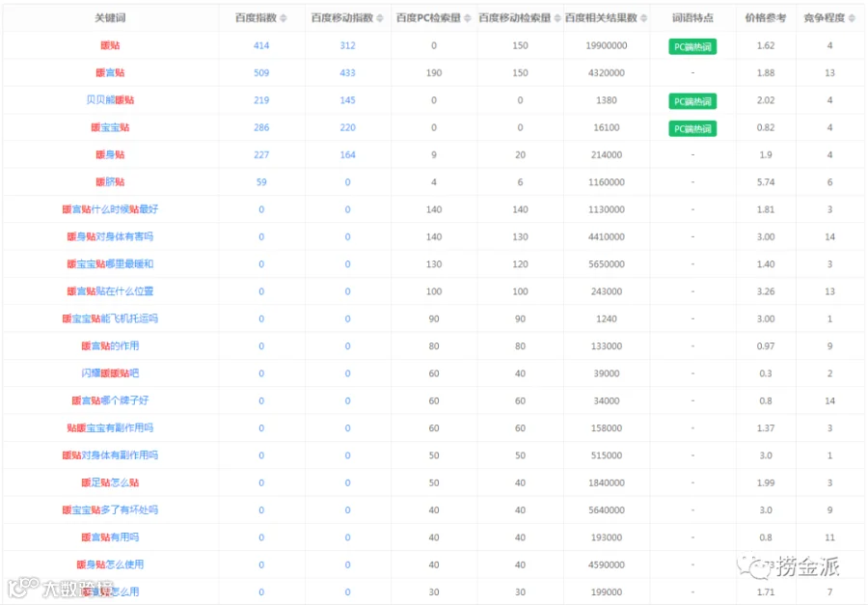Select price reference 5.74
The image size is (868, 605).
(x=766, y=181)
